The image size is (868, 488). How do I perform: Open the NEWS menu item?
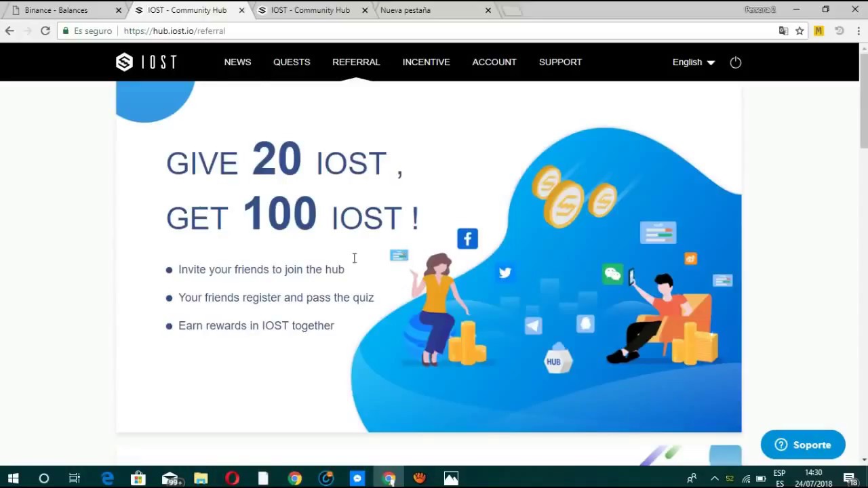[237, 62]
